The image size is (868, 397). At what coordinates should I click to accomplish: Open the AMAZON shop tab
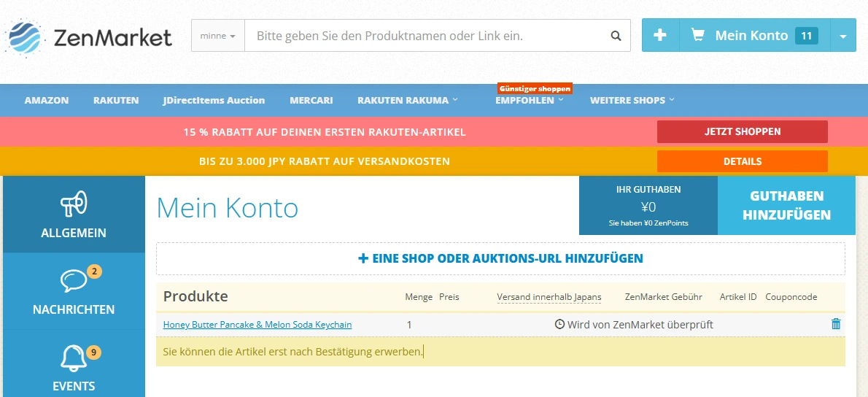pos(47,100)
